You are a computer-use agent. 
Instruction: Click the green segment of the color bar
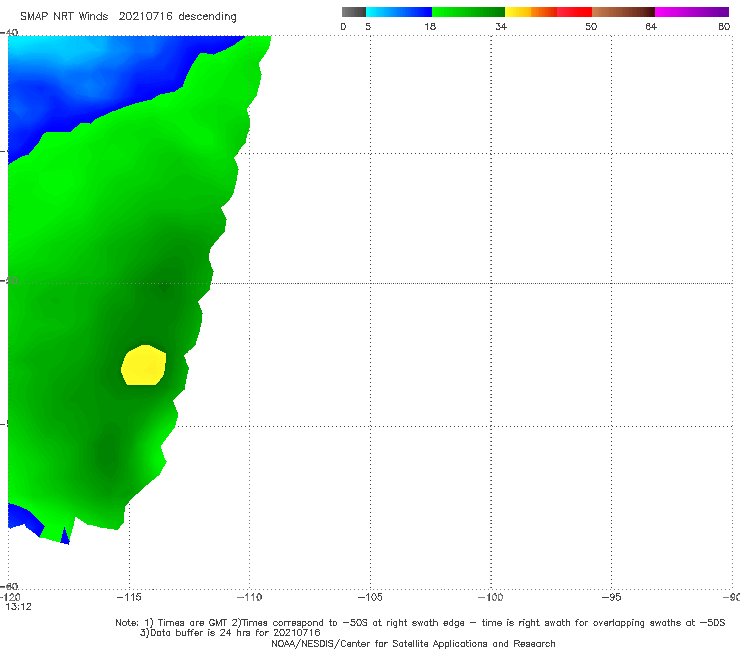(x=468, y=12)
